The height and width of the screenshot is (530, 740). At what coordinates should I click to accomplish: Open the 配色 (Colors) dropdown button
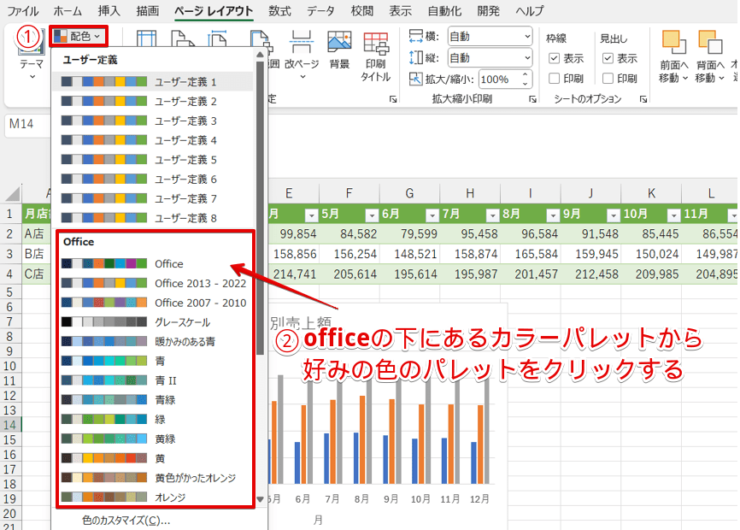[78, 36]
